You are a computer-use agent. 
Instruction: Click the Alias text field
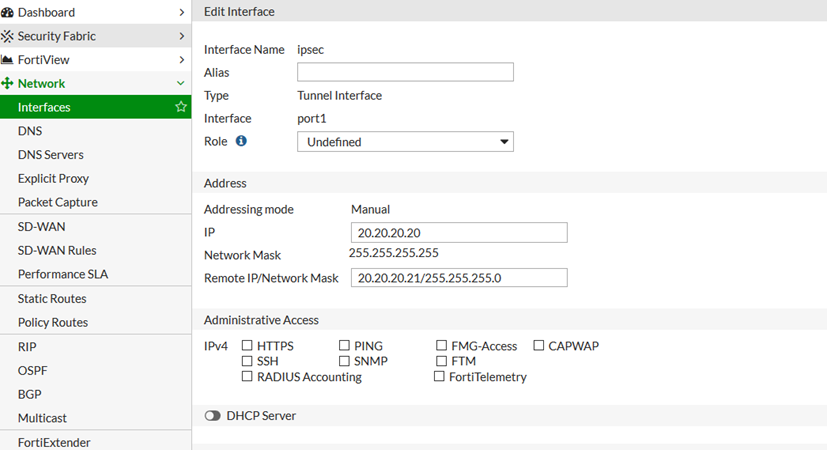click(x=405, y=72)
